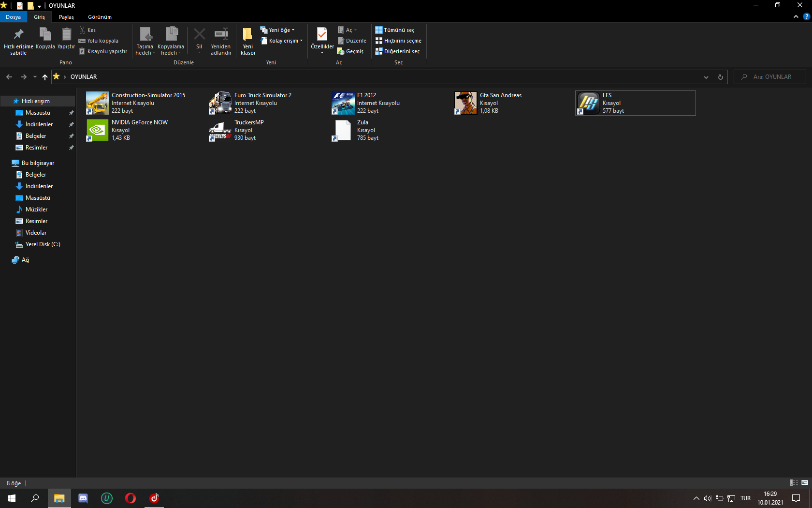Open the Dosya menu tab
Screen dimensions: 812x508
(13, 17)
